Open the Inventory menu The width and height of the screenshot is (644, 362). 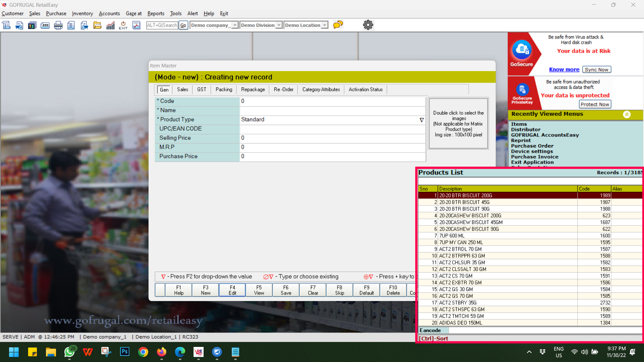(x=82, y=13)
